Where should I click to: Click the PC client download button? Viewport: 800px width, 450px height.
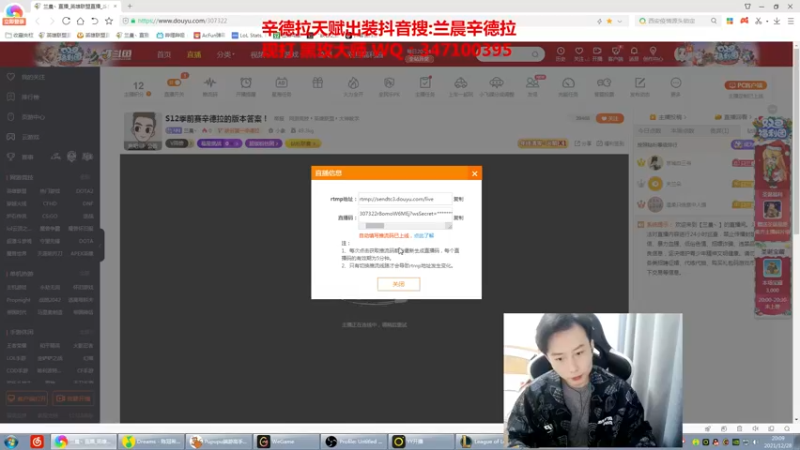tap(745, 85)
